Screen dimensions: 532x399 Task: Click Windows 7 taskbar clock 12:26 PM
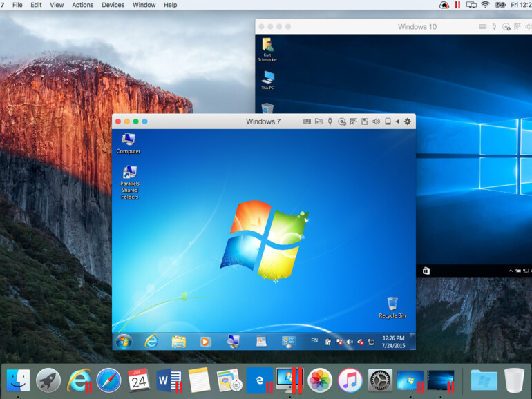tap(393, 342)
